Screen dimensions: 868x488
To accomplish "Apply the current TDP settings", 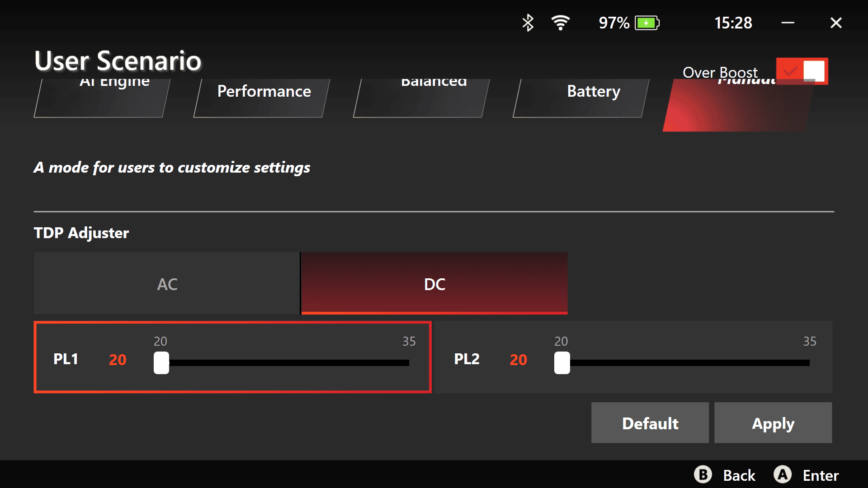I will [x=773, y=423].
